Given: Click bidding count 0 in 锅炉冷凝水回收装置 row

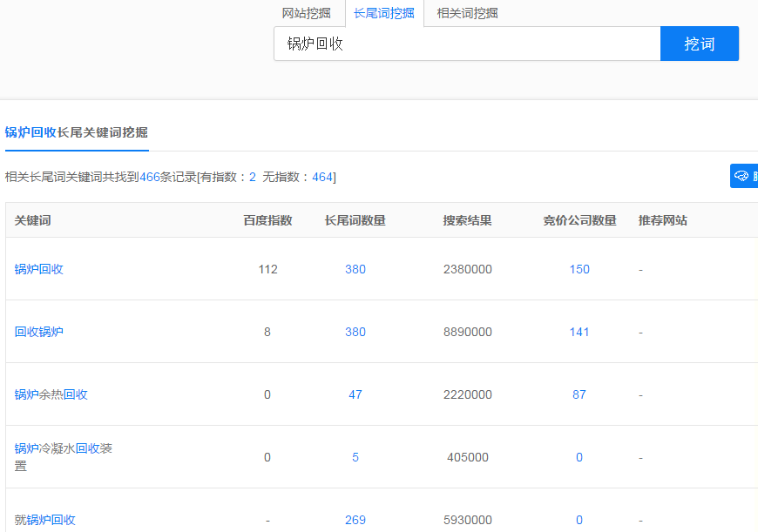Looking at the screenshot, I should [579, 457].
